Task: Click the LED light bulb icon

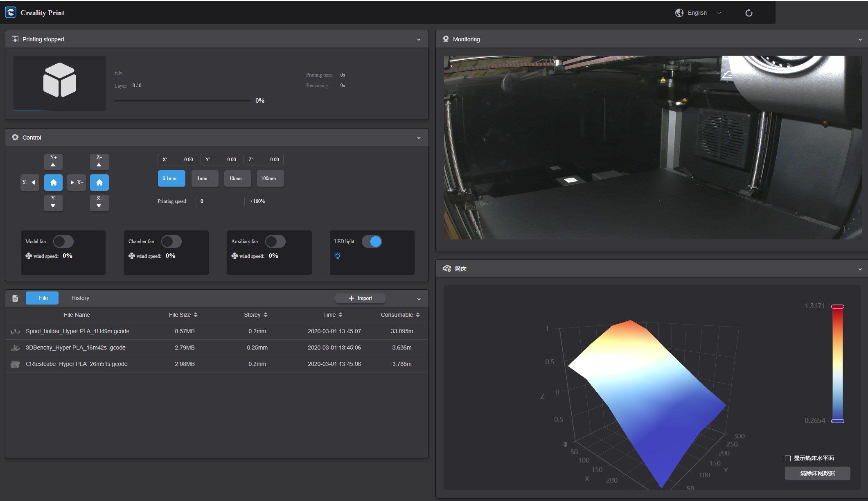Action: (x=338, y=256)
